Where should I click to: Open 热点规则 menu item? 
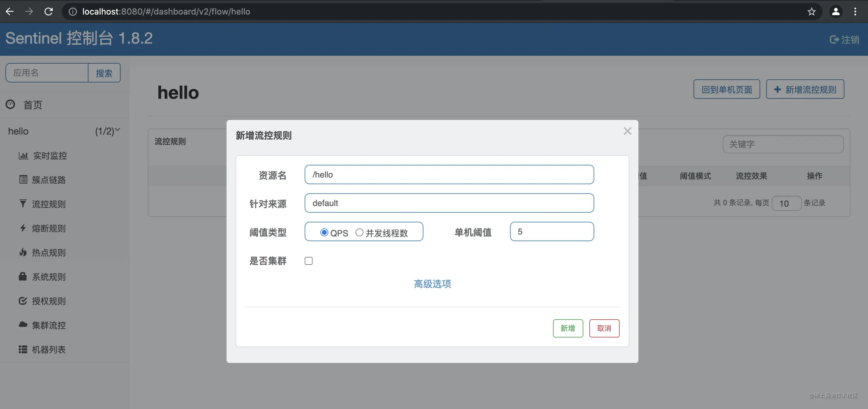(x=49, y=253)
